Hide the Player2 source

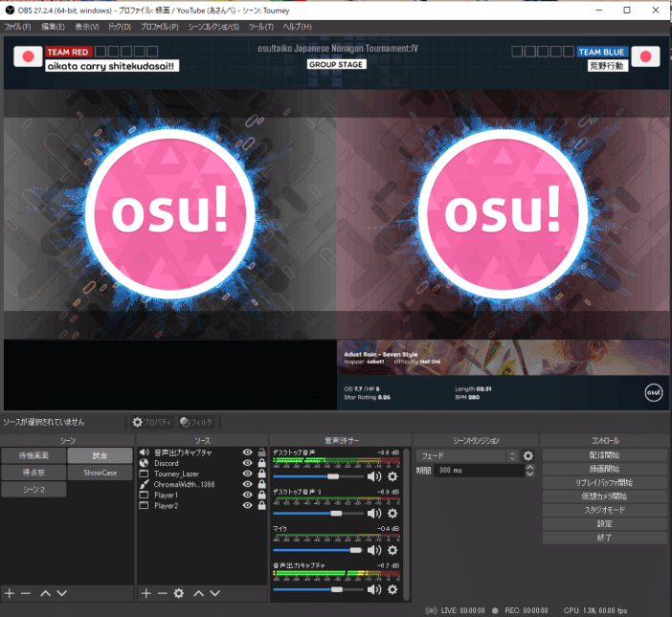click(x=247, y=505)
